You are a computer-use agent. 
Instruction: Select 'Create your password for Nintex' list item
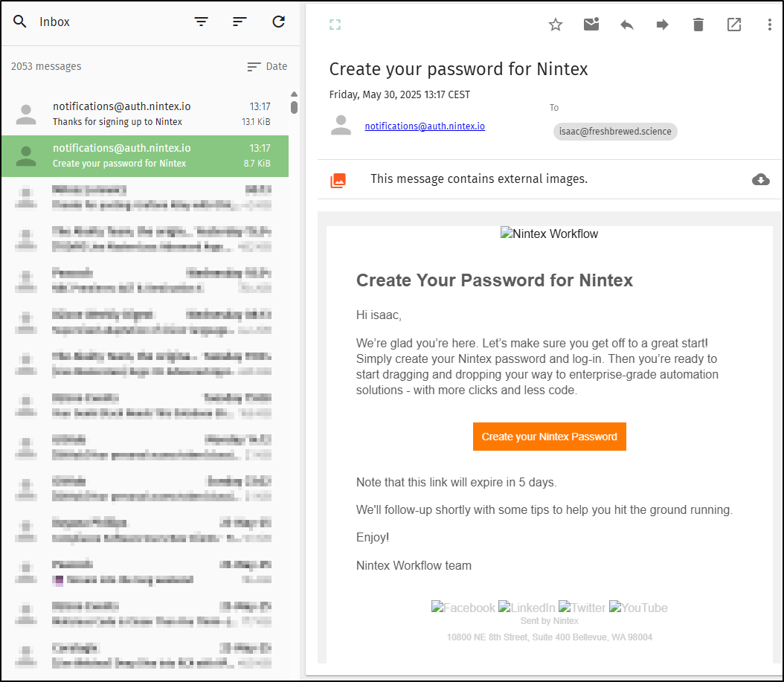pyautogui.click(x=145, y=156)
